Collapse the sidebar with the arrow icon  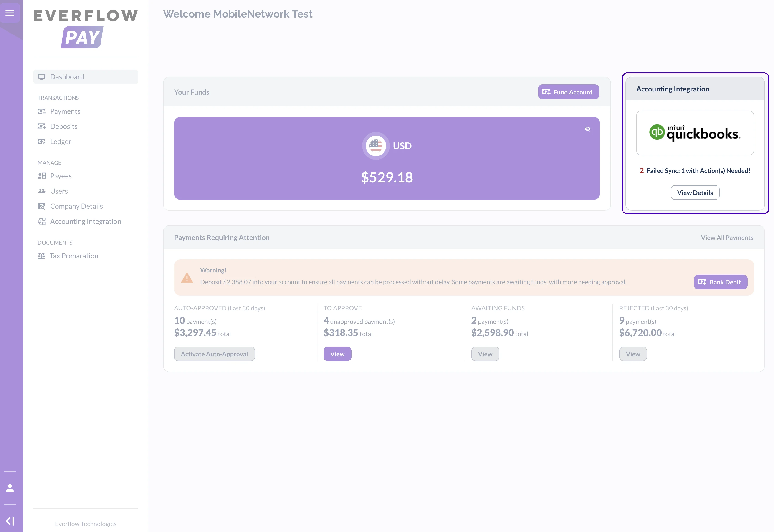click(x=10, y=521)
